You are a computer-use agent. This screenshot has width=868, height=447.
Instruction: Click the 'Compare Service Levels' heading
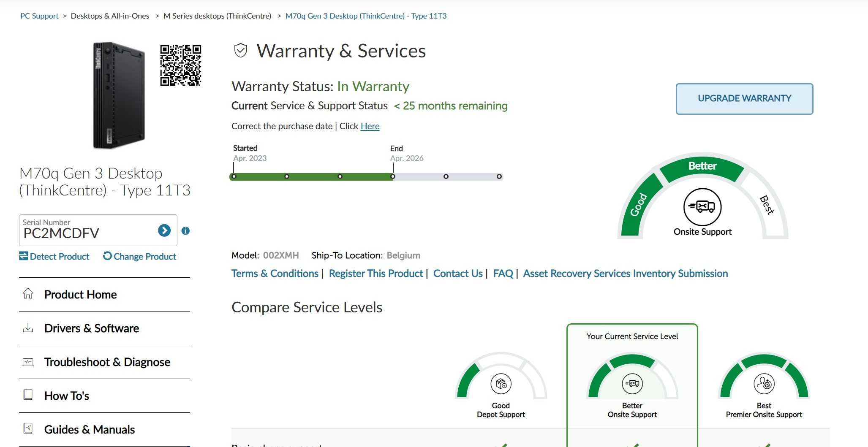(x=307, y=308)
